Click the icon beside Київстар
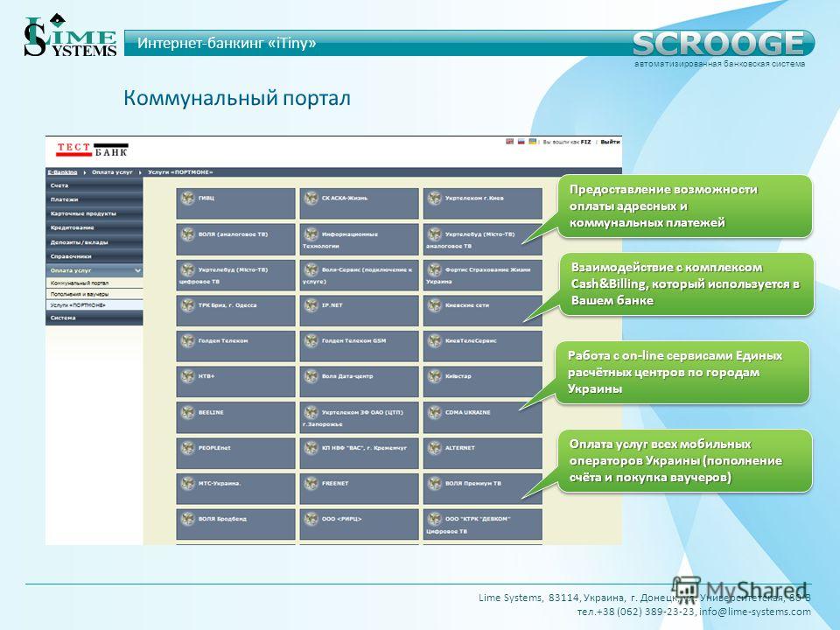 pos(435,376)
